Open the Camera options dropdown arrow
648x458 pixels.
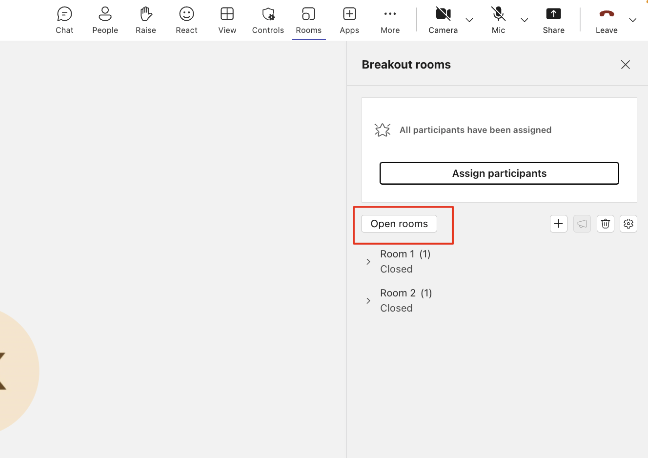(x=469, y=19)
